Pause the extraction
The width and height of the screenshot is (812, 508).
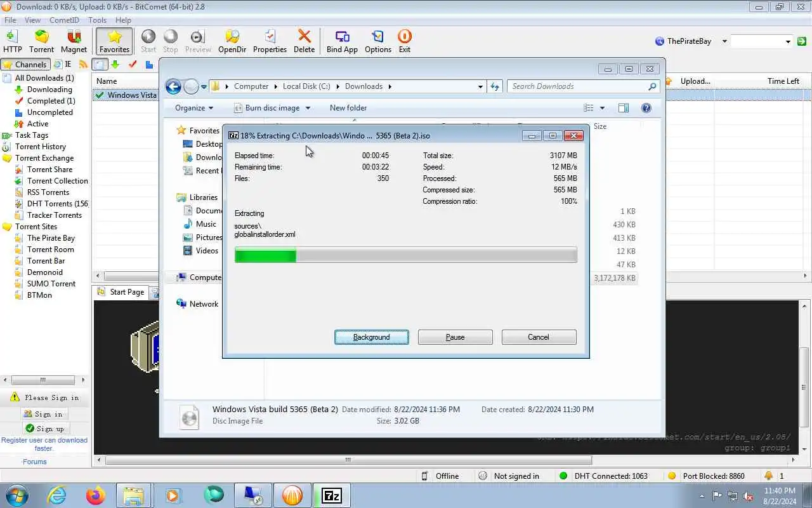tap(455, 337)
